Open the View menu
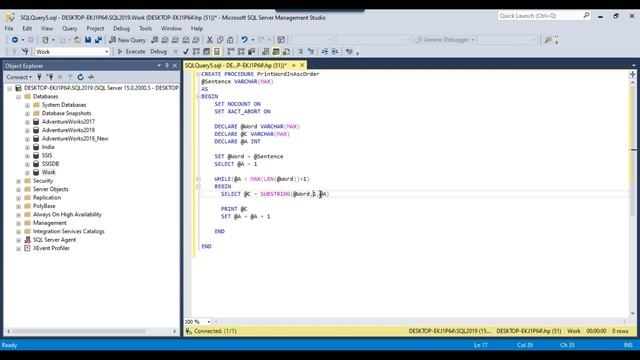Image resolution: width=640 pixels, height=360 pixels. tap(47, 28)
